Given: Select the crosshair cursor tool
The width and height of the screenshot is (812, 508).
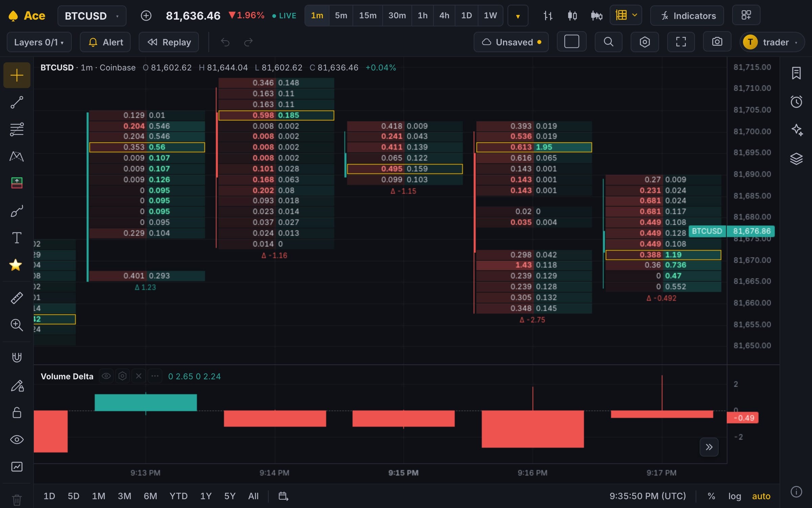Looking at the screenshot, I should coord(17,75).
